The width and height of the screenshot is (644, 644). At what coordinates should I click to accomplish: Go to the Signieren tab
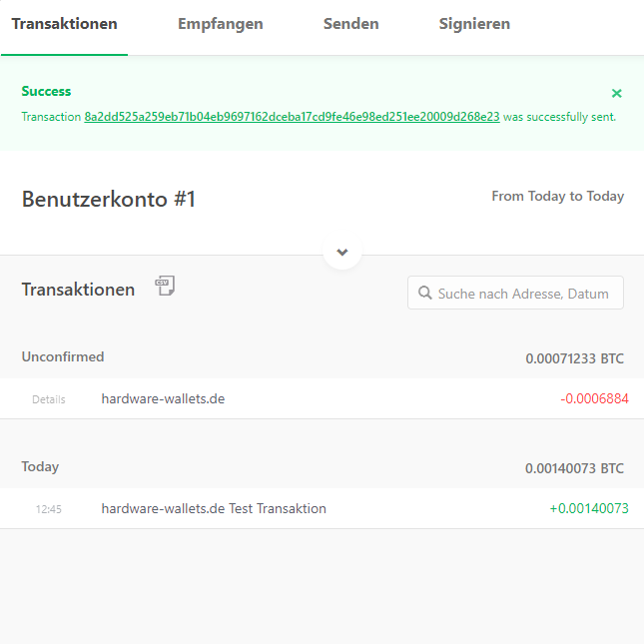(x=474, y=24)
